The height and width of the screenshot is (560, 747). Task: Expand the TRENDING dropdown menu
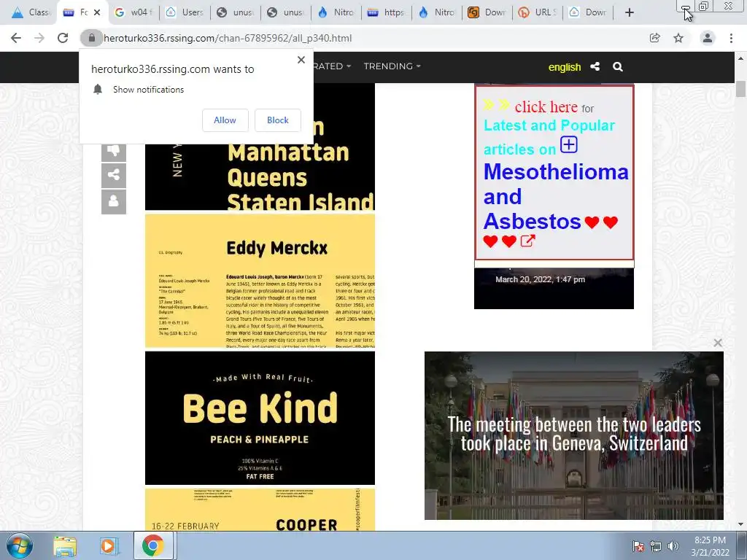tap(392, 66)
